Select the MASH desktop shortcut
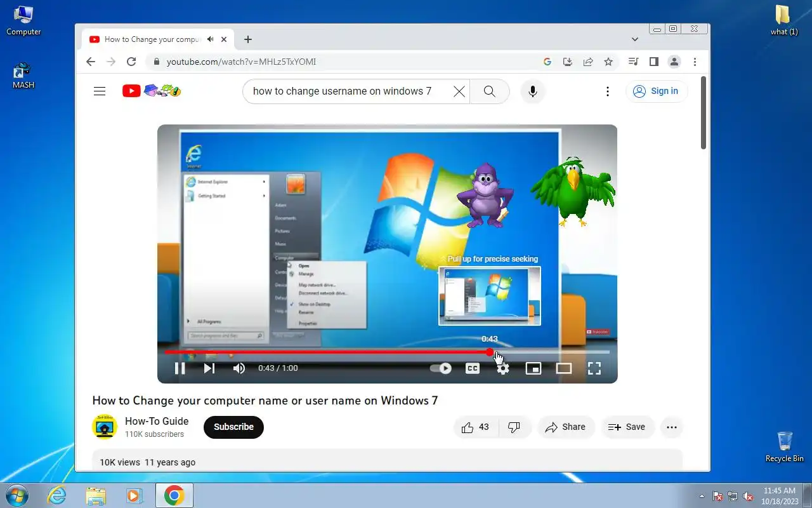Image resolution: width=812 pixels, height=508 pixels. (x=23, y=76)
